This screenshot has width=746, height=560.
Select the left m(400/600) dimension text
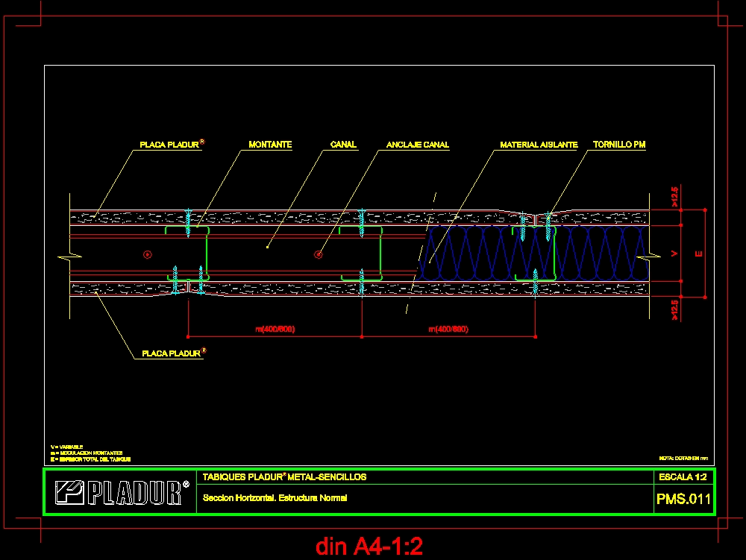pos(275,329)
